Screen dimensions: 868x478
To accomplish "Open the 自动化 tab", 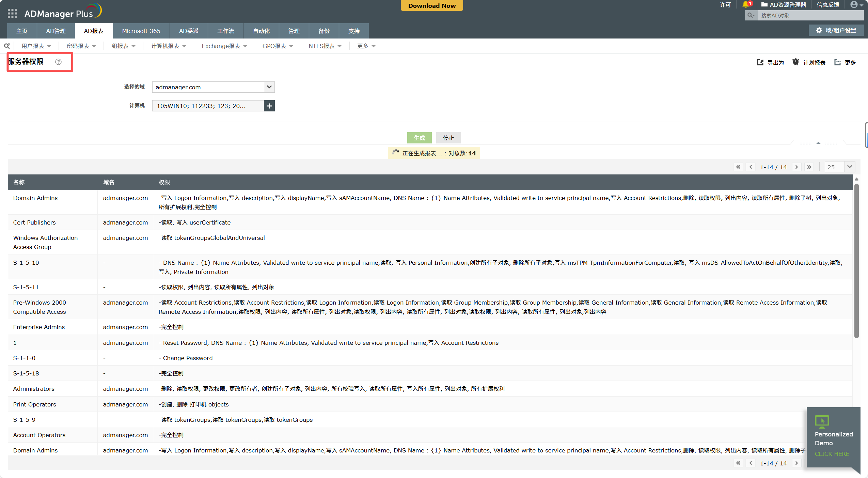I will point(261,31).
